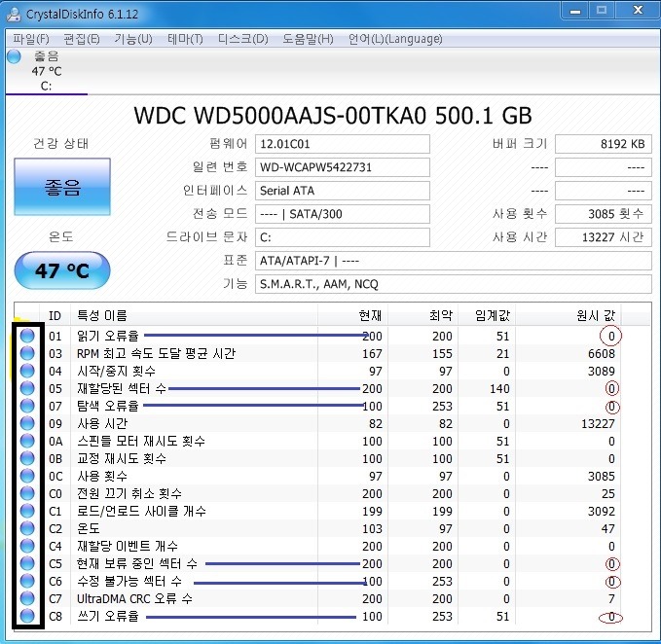661x644 pixels.
Task: Click the blue status orb for ID 01
Action: [x=26, y=336]
